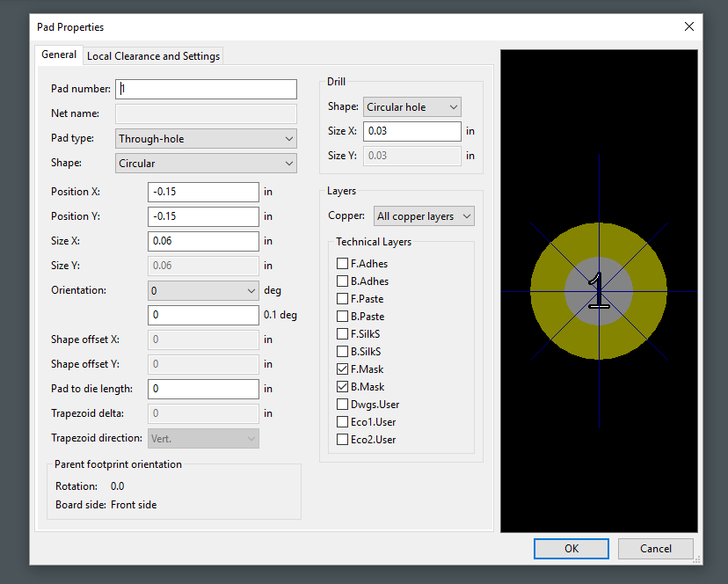Toggle the B.Mask layer checkbox
This screenshot has width=728, height=584.
point(343,387)
